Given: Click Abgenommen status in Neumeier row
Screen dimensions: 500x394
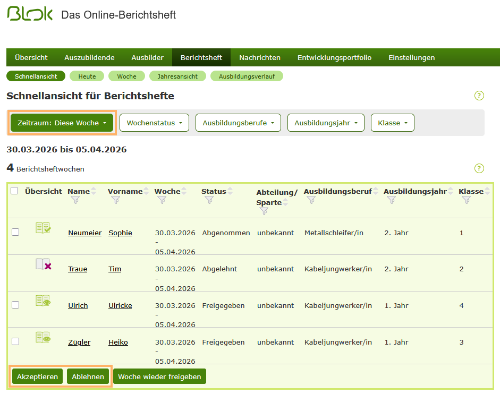Looking at the screenshot, I should [x=226, y=233].
